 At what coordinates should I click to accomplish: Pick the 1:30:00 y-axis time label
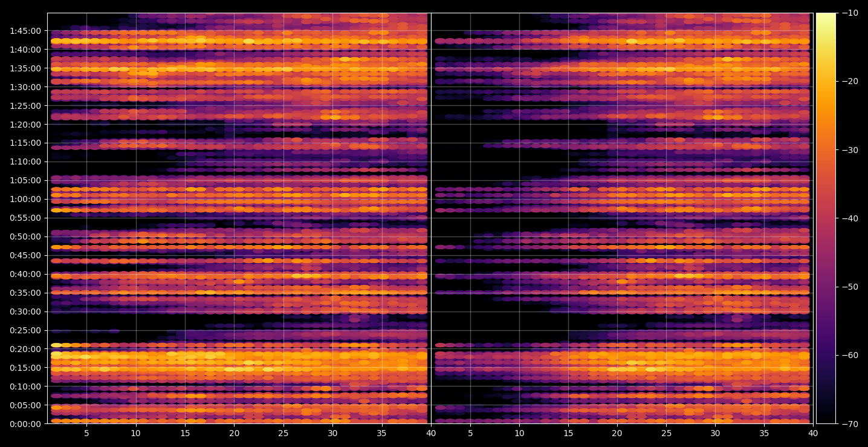coord(25,87)
